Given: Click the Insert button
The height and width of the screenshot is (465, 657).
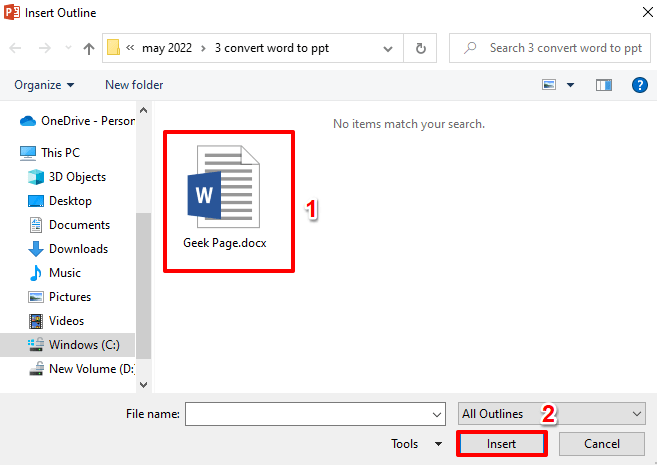Looking at the screenshot, I should (502, 444).
